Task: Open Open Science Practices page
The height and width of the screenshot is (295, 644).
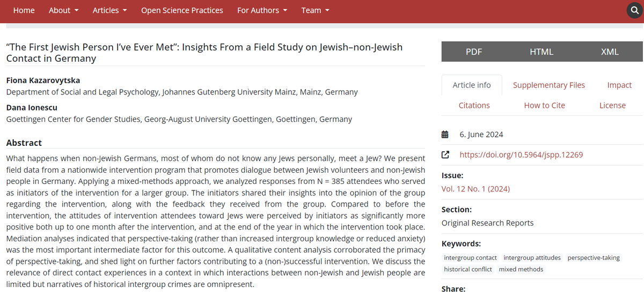Action: click(182, 10)
